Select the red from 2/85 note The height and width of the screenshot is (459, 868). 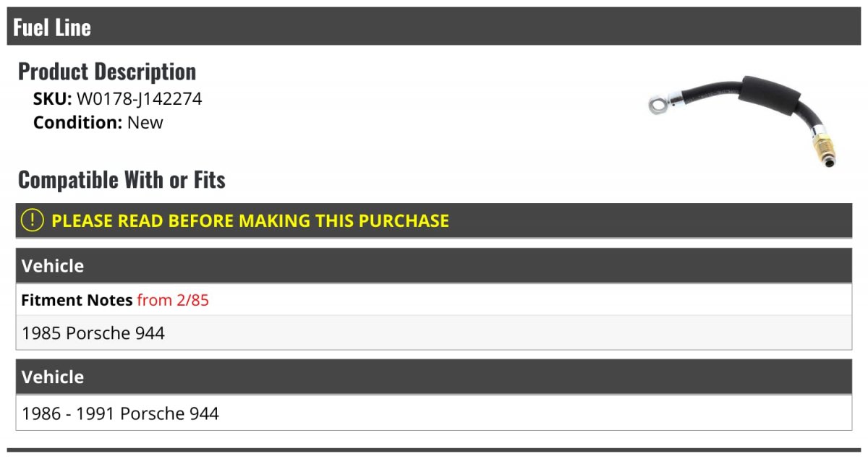tap(173, 300)
